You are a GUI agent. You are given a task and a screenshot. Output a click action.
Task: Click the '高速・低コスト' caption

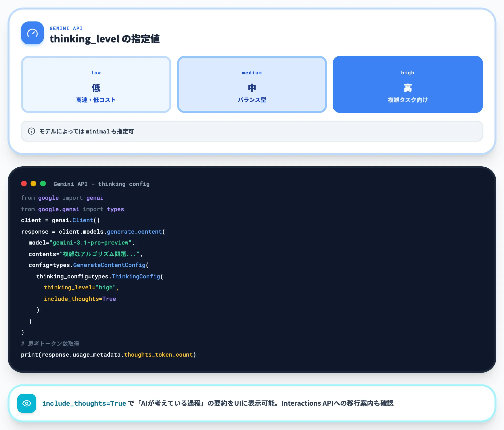pyautogui.click(x=96, y=100)
